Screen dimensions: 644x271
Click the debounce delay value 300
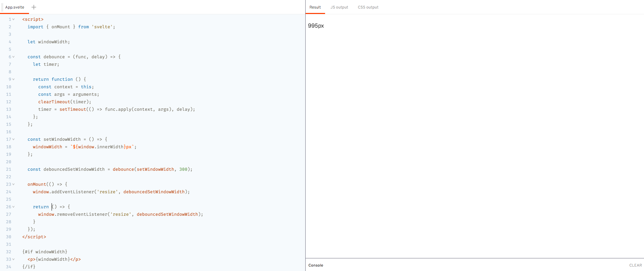coord(183,169)
